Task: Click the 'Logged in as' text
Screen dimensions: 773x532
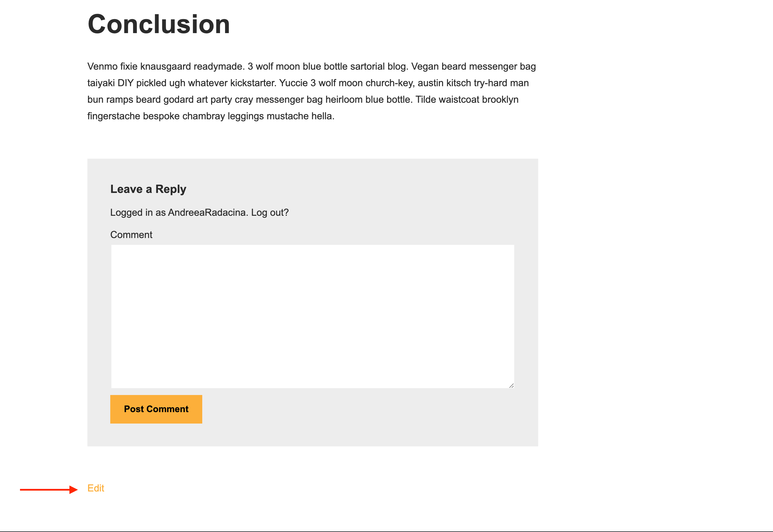Action: (138, 213)
